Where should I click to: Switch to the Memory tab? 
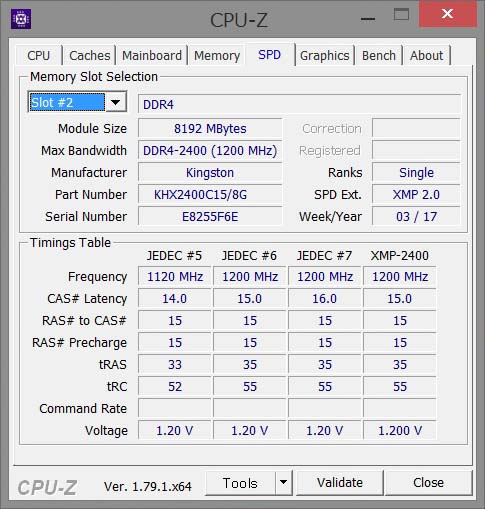click(217, 55)
